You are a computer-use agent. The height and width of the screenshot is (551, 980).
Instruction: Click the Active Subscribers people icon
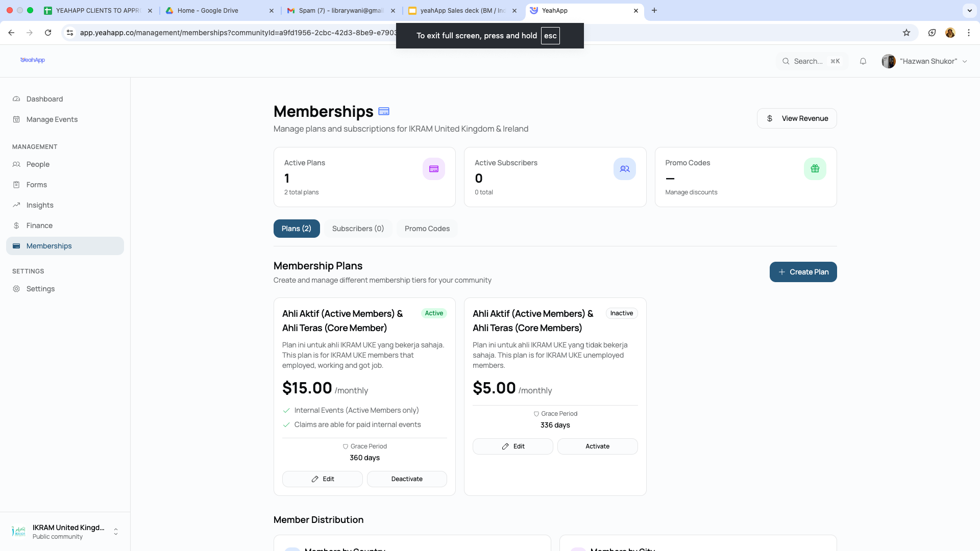coord(624,169)
